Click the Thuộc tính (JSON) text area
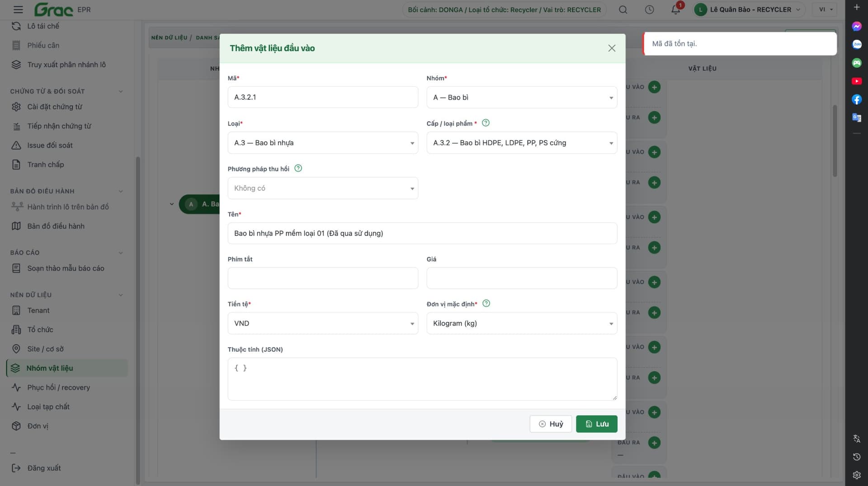 coord(422,379)
